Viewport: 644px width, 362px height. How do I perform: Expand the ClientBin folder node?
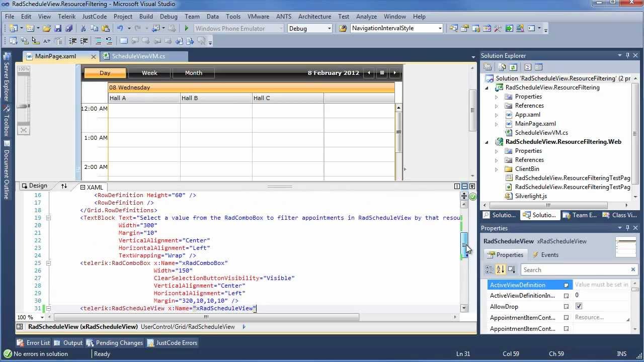tap(496, 169)
